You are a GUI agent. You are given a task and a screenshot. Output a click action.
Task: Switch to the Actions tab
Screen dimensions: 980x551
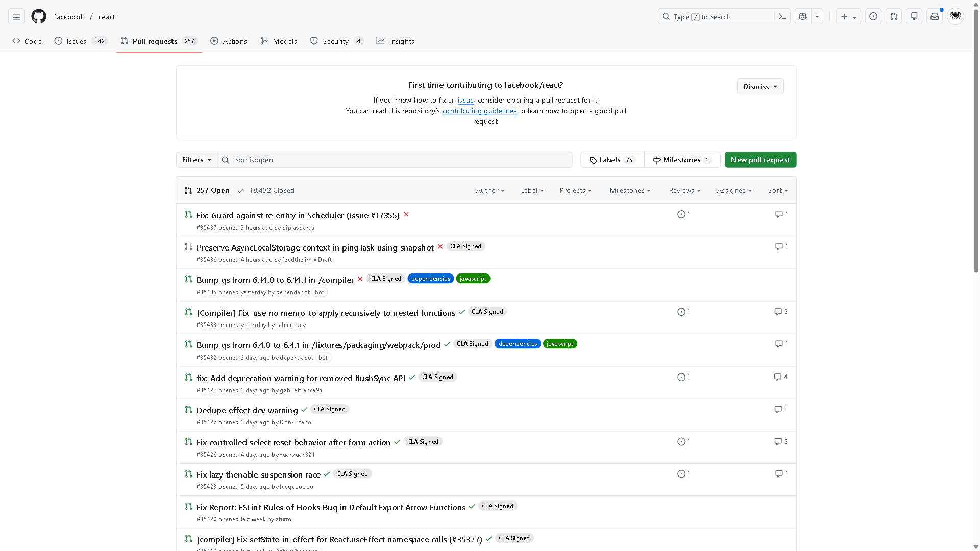click(x=229, y=41)
